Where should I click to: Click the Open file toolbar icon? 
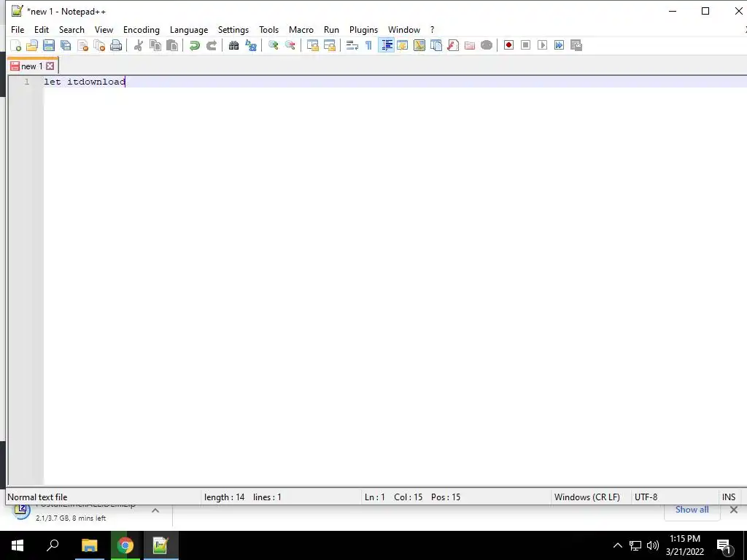coord(32,45)
